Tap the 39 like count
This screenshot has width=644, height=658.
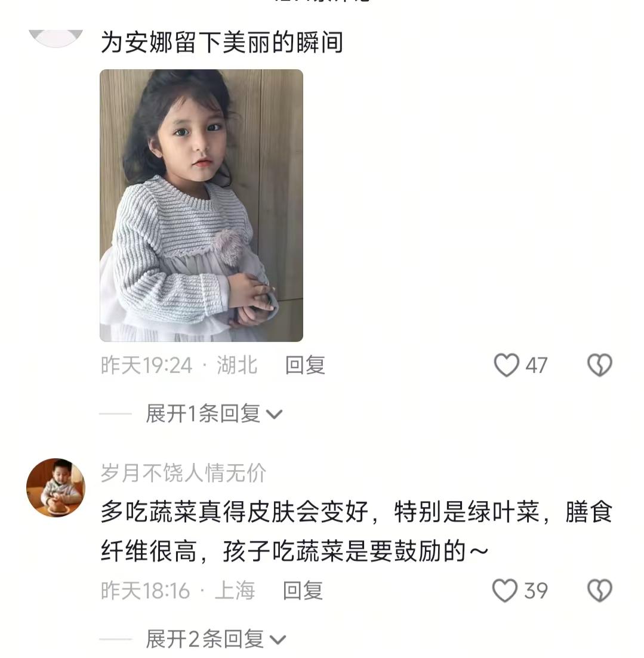pos(536,591)
